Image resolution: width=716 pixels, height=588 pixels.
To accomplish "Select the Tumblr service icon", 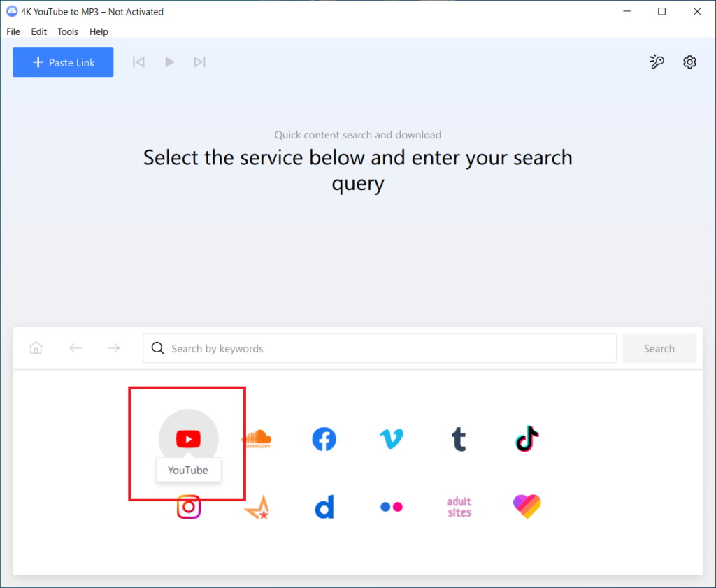I will 459,439.
